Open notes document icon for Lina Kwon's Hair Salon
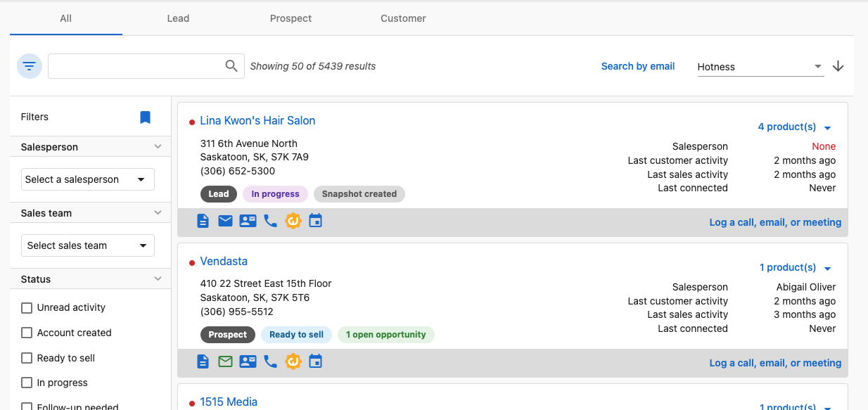This screenshot has height=410, width=868. coord(203,222)
